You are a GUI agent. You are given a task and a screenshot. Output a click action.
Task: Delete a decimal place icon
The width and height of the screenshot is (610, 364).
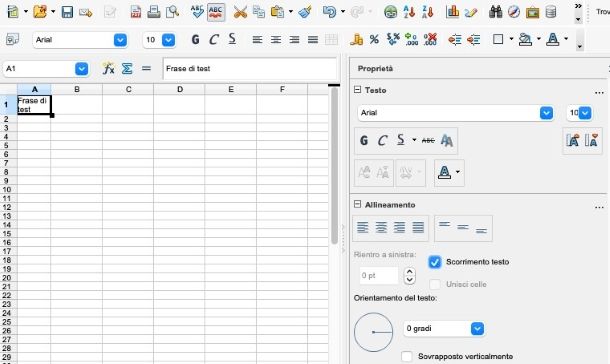click(x=430, y=39)
